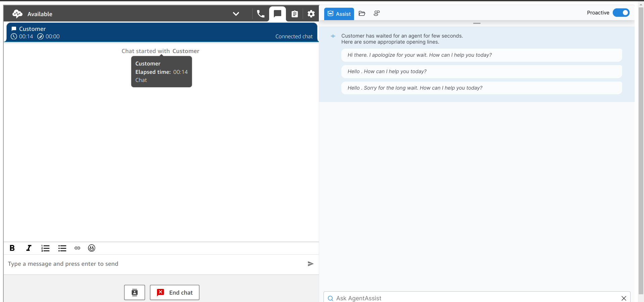Insert a hyperlink in the message
This screenshot has height=302, width=644.
point(77,248)
